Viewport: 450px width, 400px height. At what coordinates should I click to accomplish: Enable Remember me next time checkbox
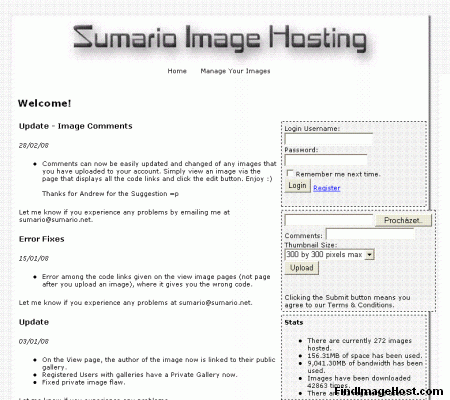pos(290,173)
